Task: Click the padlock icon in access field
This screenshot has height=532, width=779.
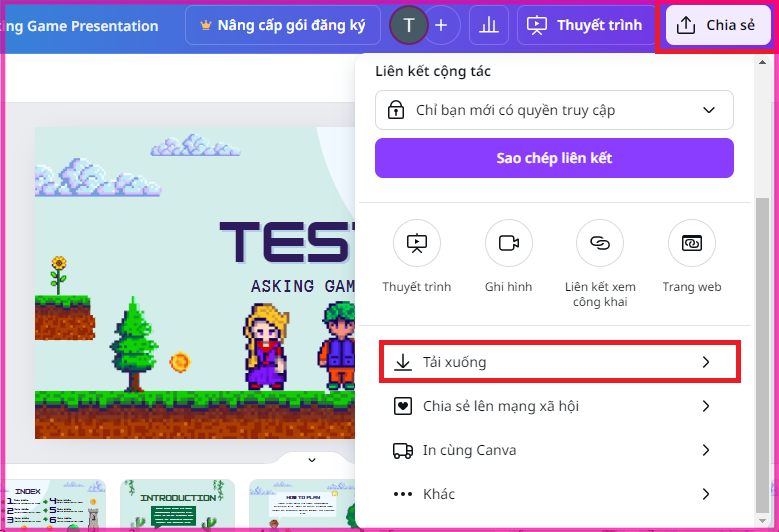Action: pos(396,110)
